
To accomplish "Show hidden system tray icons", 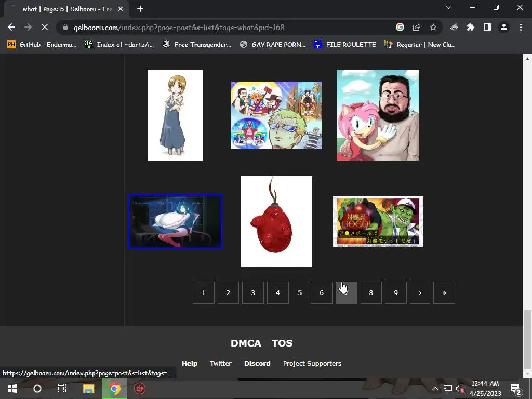I will [435, 389].
